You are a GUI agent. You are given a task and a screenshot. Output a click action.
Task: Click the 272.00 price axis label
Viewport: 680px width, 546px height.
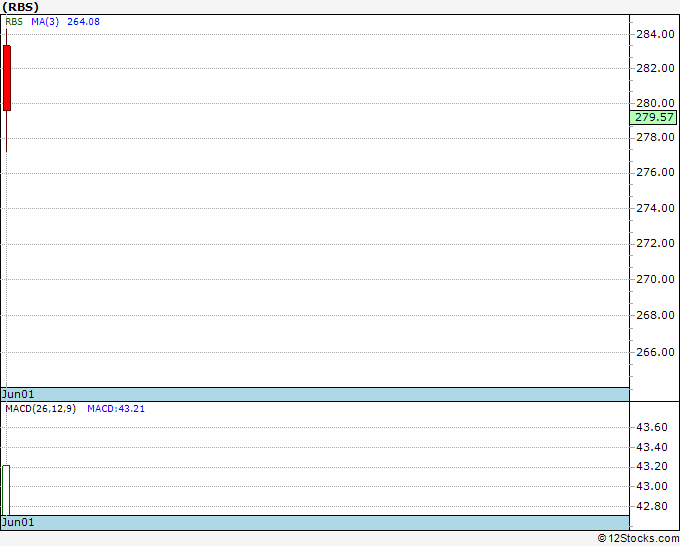click(655, 243)
